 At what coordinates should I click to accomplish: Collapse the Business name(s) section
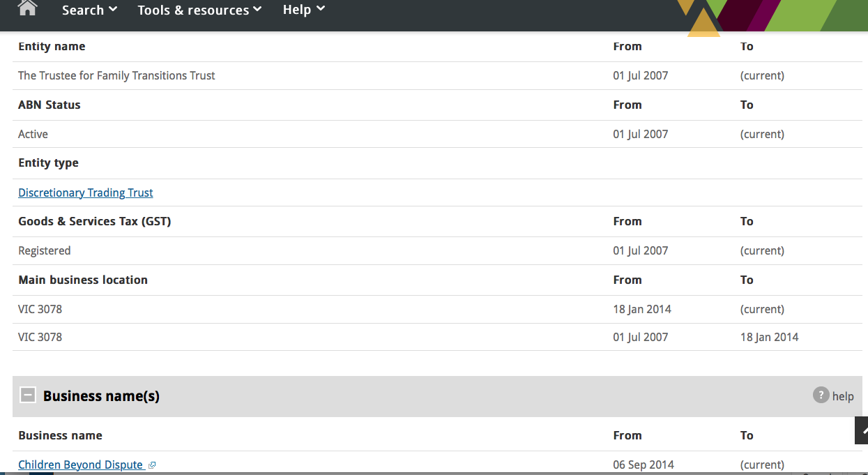[x=28, y=395]
